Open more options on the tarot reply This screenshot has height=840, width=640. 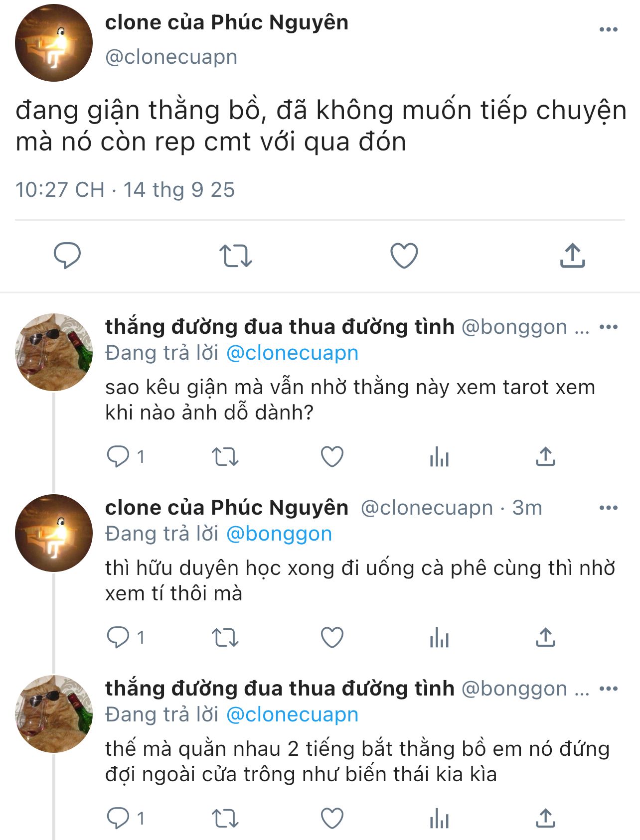tap(608, 327)
